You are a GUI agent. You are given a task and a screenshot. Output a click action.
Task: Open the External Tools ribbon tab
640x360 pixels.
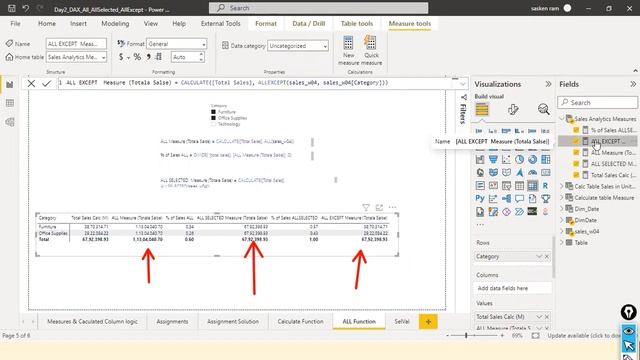pyautogui.click(x=220, y=24)
